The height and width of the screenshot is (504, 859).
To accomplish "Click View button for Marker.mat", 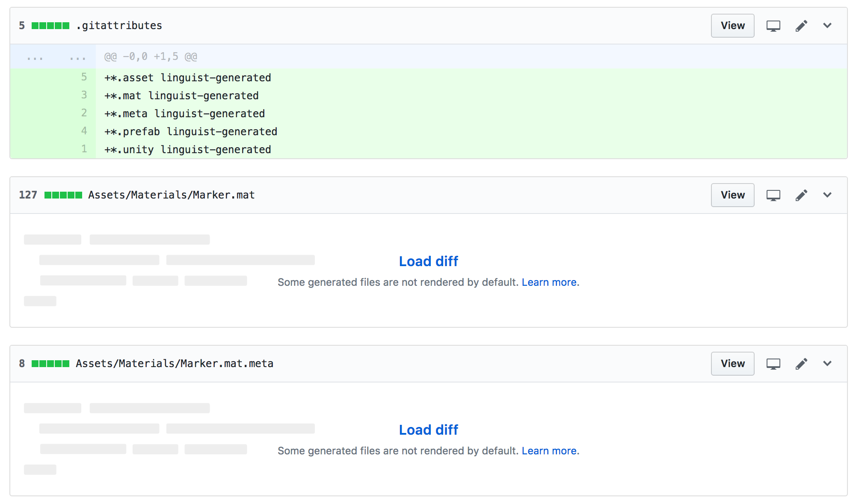I will [x=732, y=195].
